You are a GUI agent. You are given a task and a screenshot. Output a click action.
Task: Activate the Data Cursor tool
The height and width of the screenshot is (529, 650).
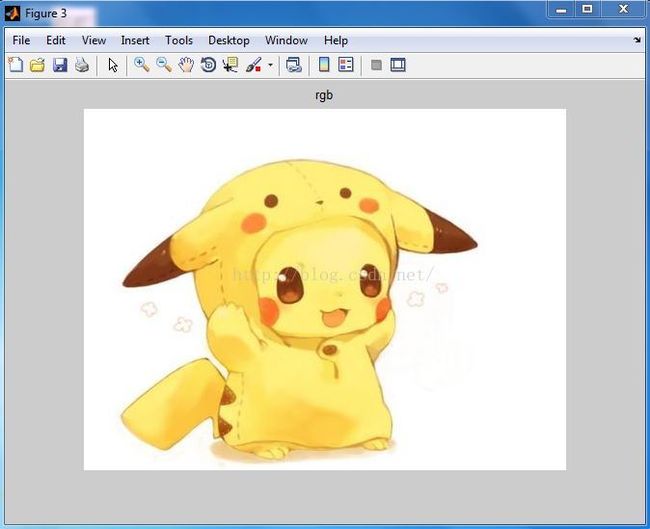pos(230,65)
